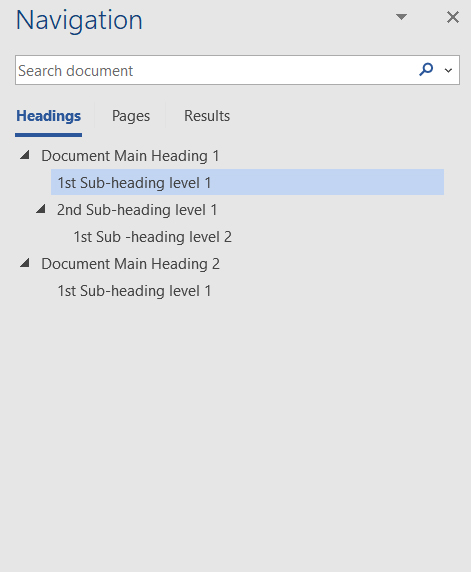Viewport: 471px width, 572px height.
Task: Click into the Search document field
Action: pyautogui.click(x=215, y=70)
